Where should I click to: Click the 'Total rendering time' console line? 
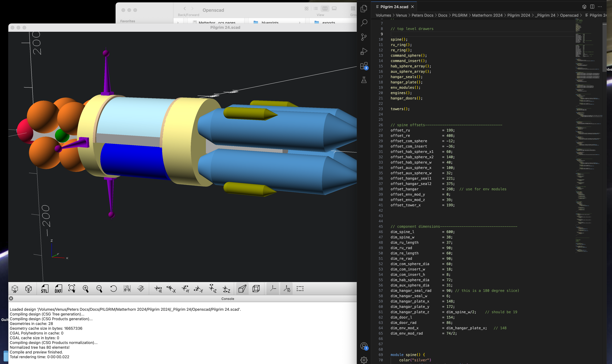coord(40,357)
